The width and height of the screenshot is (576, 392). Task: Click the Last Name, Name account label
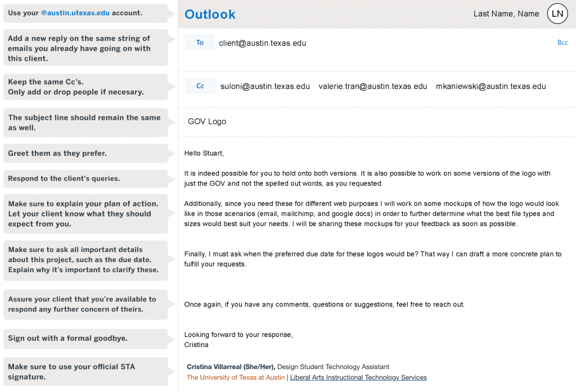pos(506,14)
